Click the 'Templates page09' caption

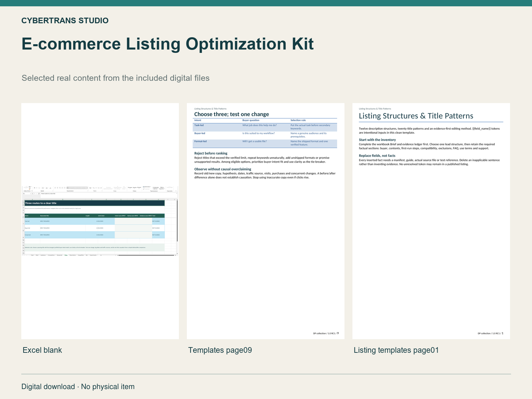coord(220,350)
